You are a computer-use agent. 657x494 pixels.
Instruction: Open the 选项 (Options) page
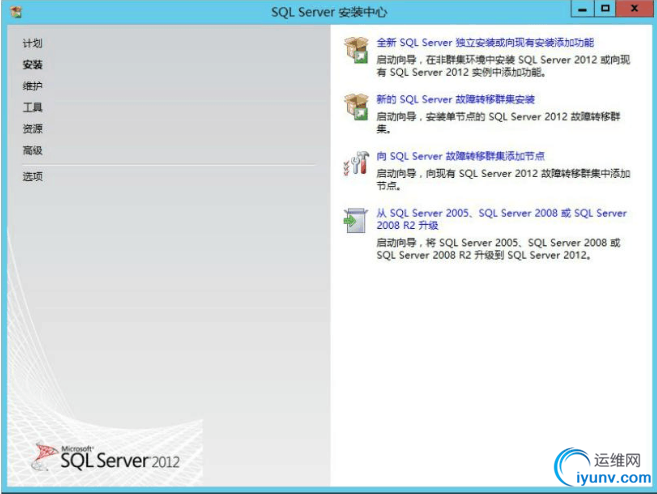[32, 176]
